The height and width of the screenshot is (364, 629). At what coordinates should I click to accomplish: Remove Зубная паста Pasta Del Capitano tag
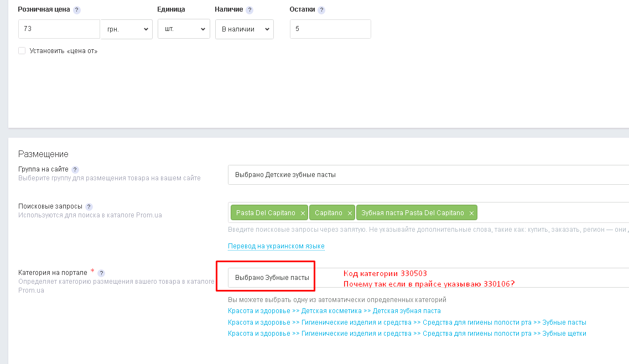(x=471, y=214)
